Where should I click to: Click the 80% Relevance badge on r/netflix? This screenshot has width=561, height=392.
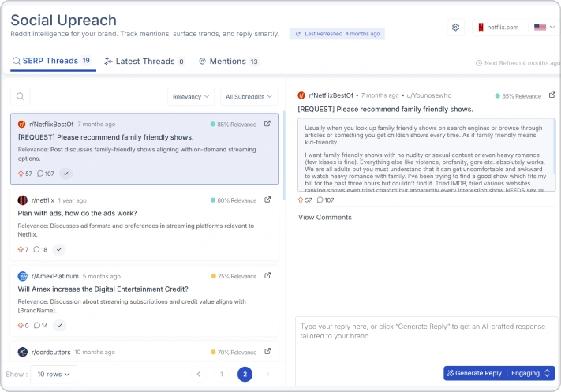pyautogui.click(x=234, y=200)
